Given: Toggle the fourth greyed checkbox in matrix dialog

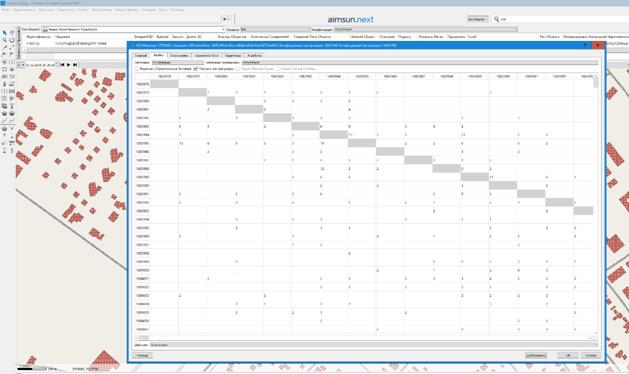Looking at the screenshot, I should pyautogui.click(x=278, y=69).
